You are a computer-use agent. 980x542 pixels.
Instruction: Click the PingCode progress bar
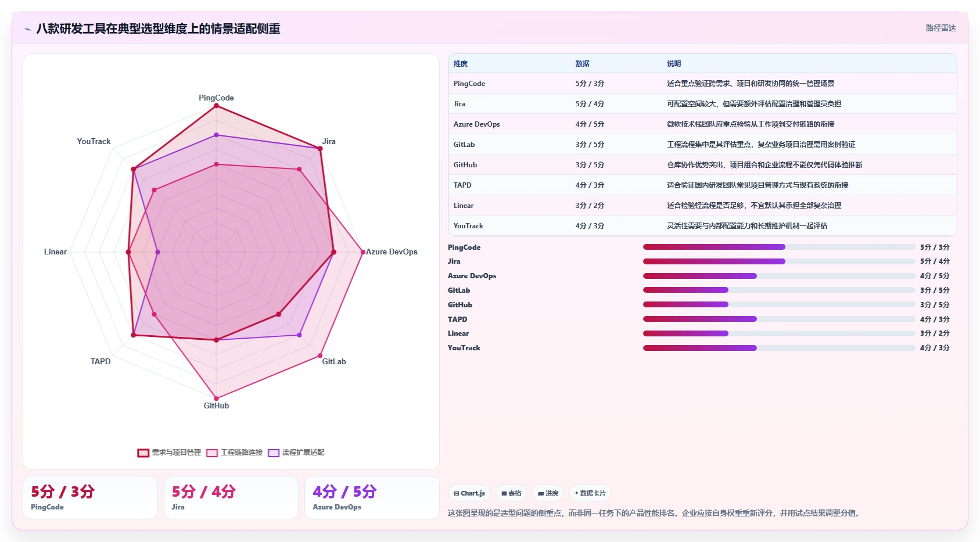pyautogui.click(x=779, y=247)
